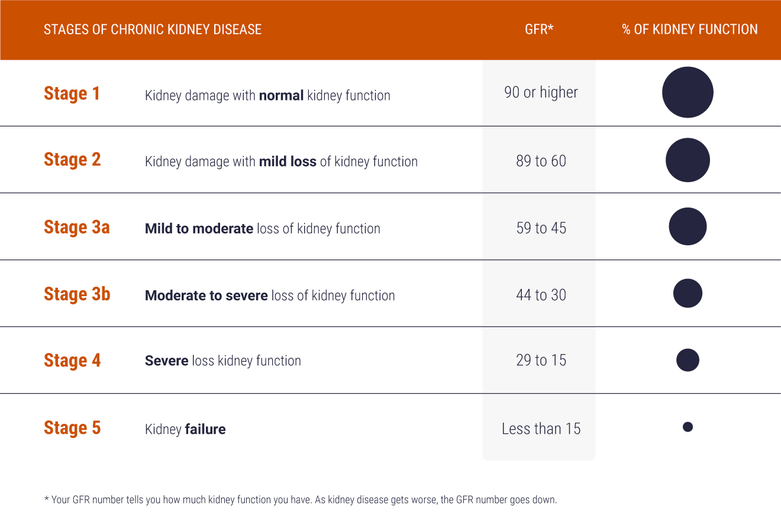Select the Less than 15 GFR value
Viewport: 781px width, 532px height.
pyautogui.click(x=541, y=429)
